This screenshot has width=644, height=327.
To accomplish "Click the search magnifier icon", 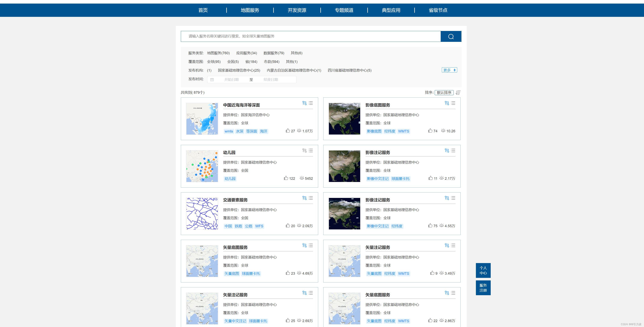I will point(451,36).
